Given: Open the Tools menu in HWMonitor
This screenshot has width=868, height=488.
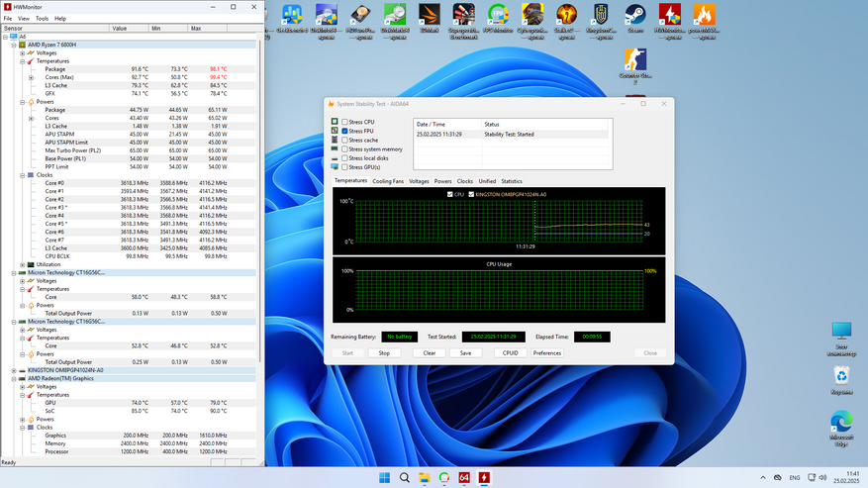Looking at the screenshot, I should point(42,18).
